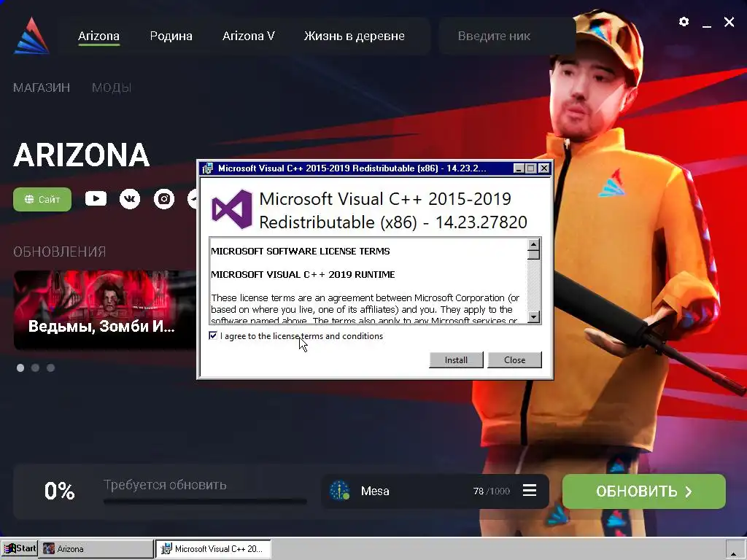Click the green ОБНОВИТЬ button
The height and width of the screenshot is (560, 747).
(643, 491)
